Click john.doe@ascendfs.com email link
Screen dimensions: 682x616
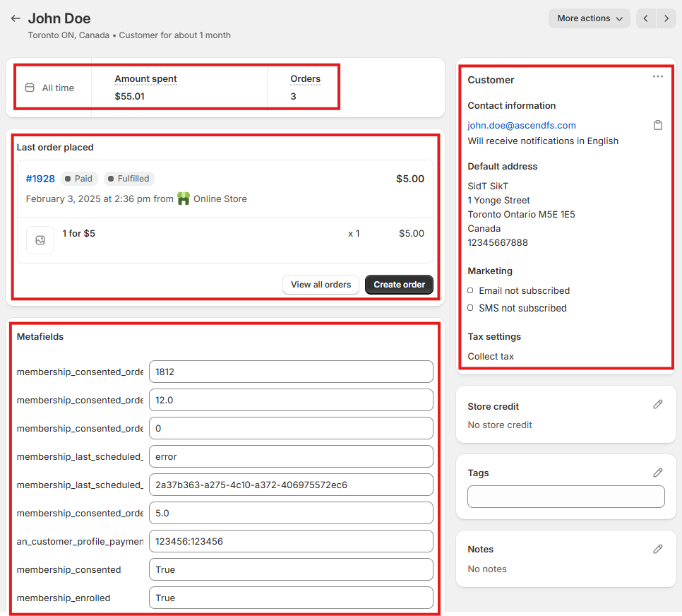522,126
